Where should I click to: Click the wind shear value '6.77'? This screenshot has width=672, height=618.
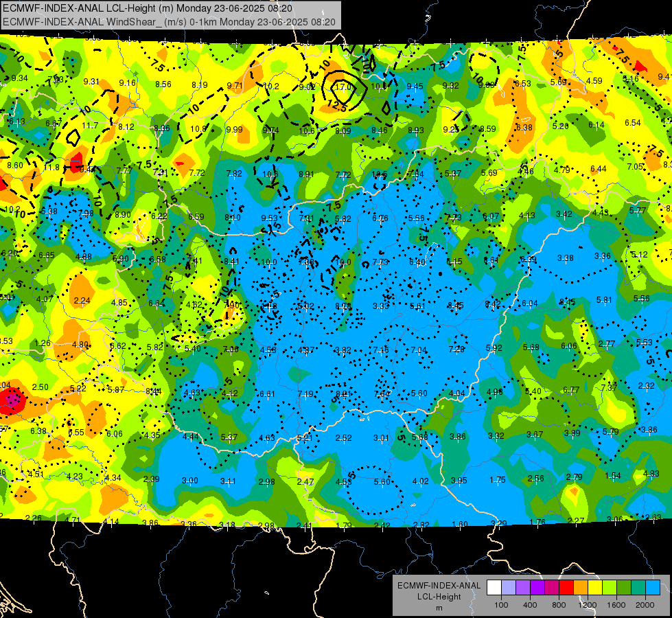571,389
